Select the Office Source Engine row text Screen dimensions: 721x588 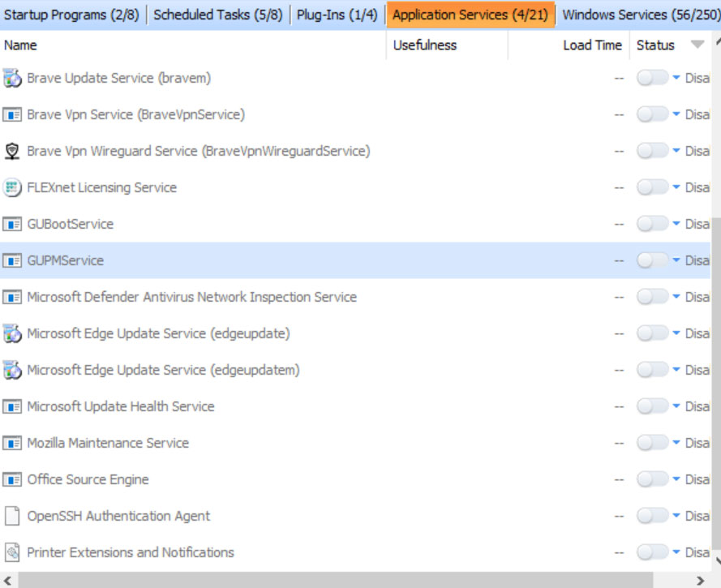(88, 479)
